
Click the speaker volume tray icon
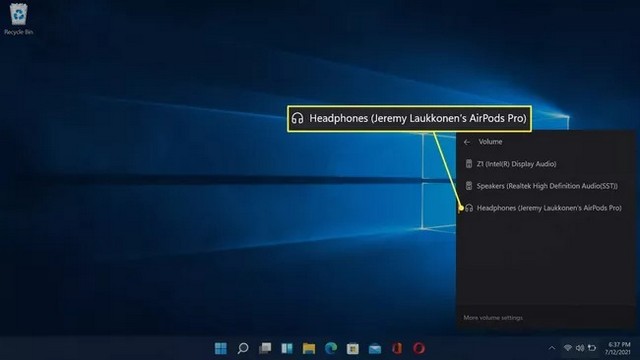[580, 348]
